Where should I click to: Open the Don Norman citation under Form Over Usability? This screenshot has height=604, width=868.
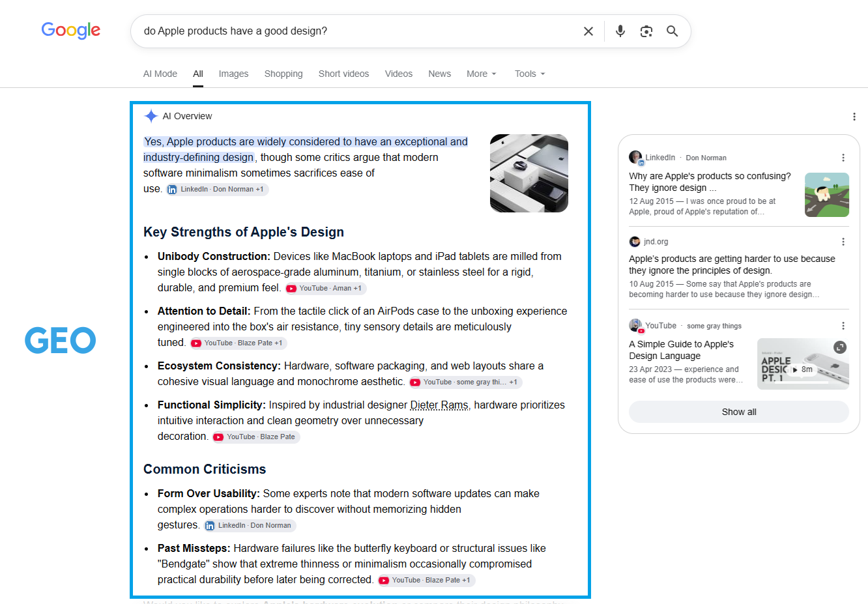coord(250,526)
